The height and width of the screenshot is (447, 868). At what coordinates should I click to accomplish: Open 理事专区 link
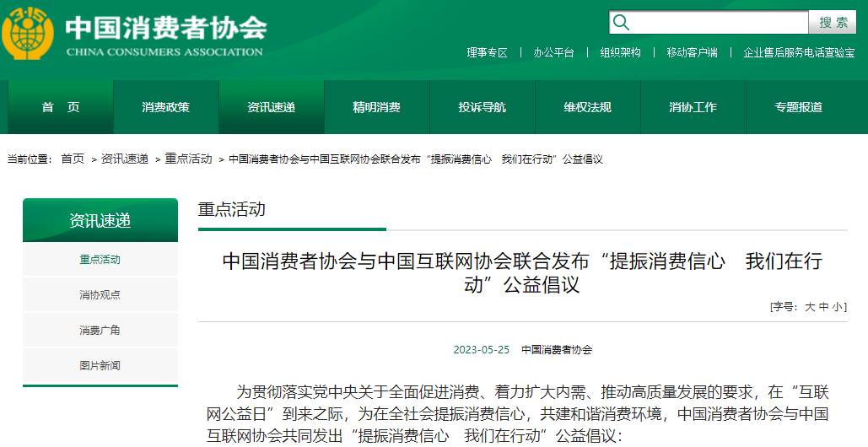[488, 53]
